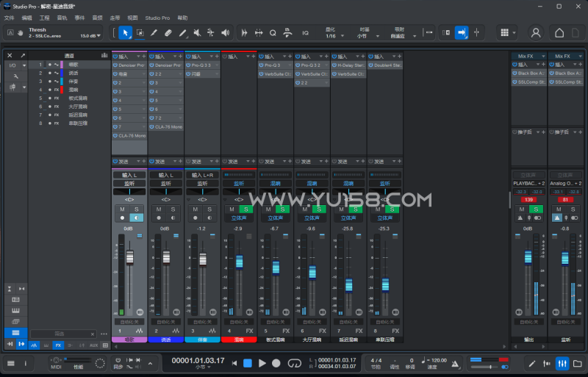The width and height of the screenshot is (588, 377).
Task: Open the 音轨 menu
Action: coord(62,18)
